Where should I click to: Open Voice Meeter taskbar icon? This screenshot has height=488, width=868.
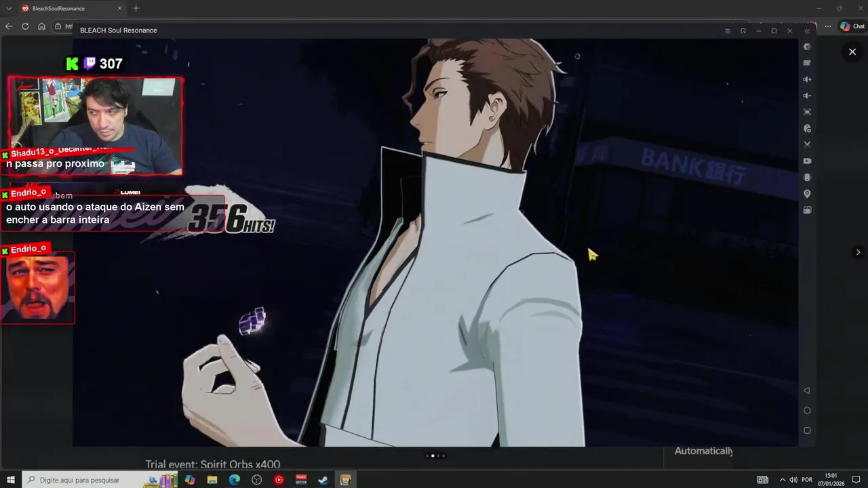[301, 480]
